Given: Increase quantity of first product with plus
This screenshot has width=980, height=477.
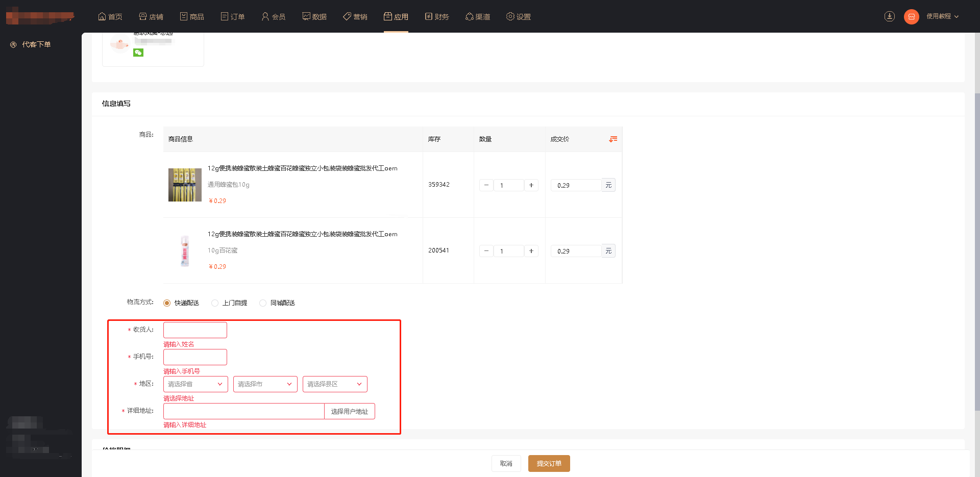Looking at the screenshot, I should coord(531,185).
